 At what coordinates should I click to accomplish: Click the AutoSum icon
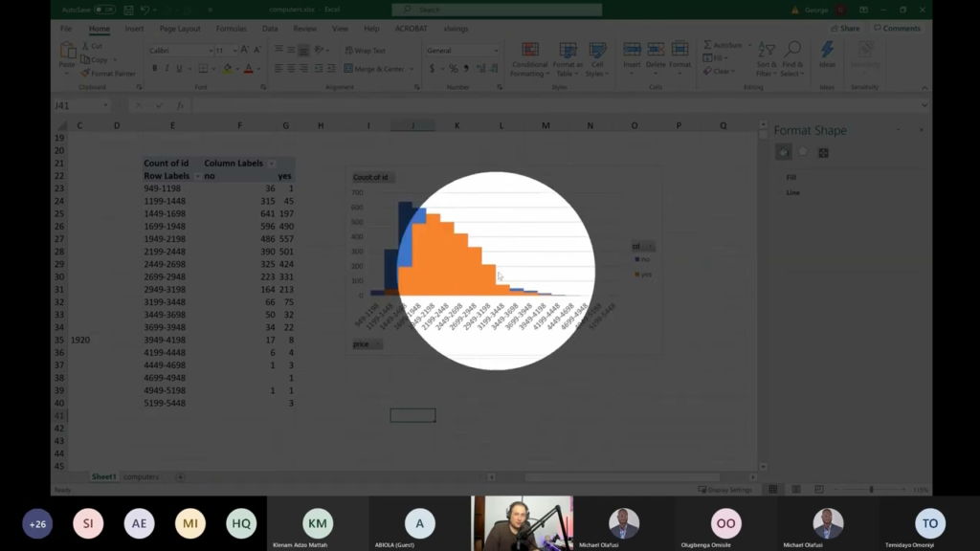706,45
